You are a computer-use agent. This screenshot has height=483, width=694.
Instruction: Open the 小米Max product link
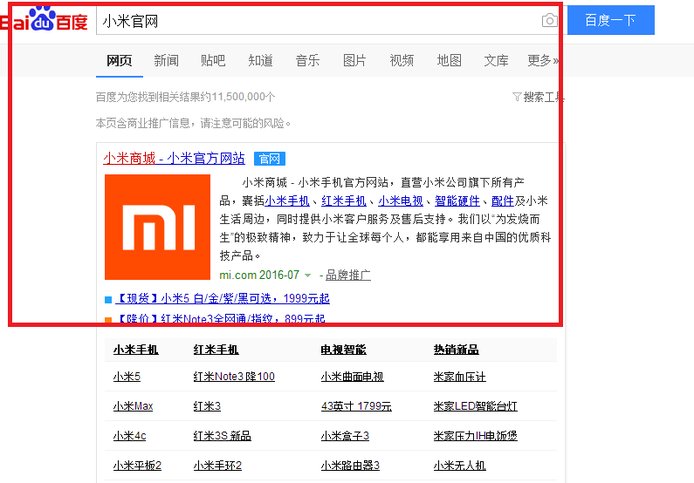click(x=132, y=406)
